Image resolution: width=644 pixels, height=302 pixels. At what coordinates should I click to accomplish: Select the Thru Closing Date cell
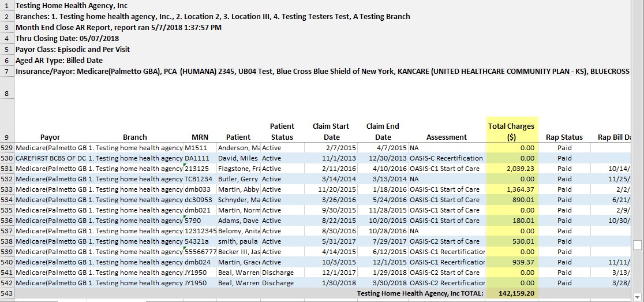click(x=68, y=39)
